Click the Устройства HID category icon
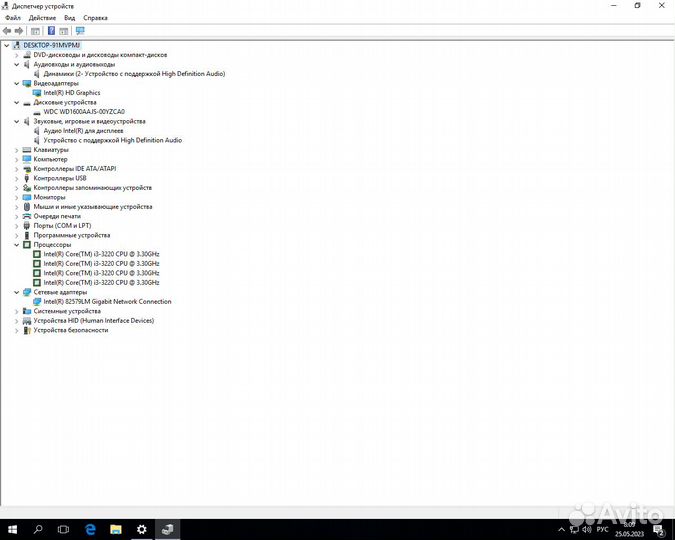This screenshot has width=675, height=540. [27, 320]
